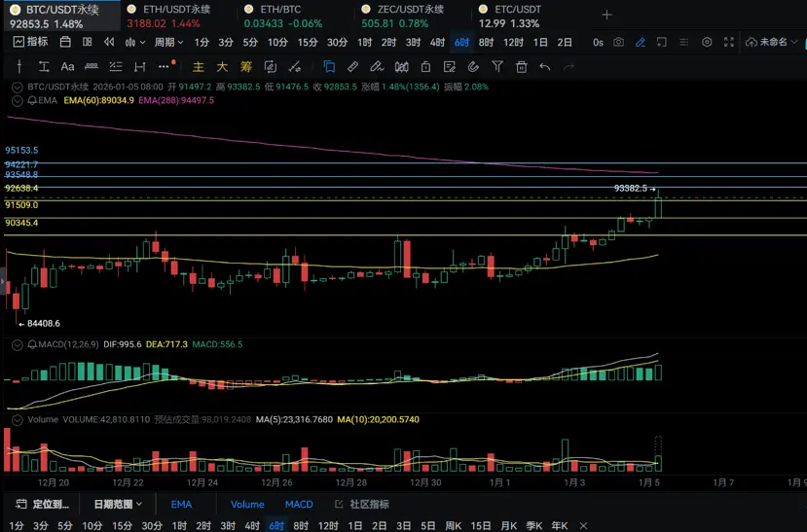Delete drawings with the trash icon

click(x=522, y=66)
